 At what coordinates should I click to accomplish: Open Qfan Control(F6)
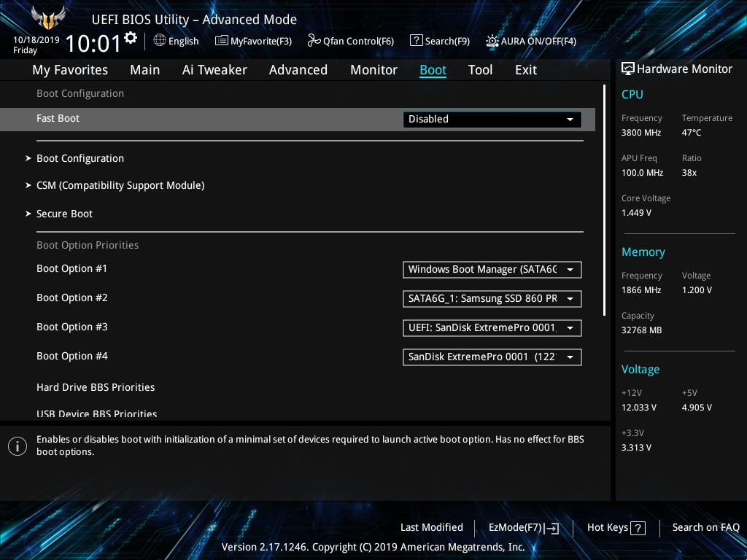(351, 41)
